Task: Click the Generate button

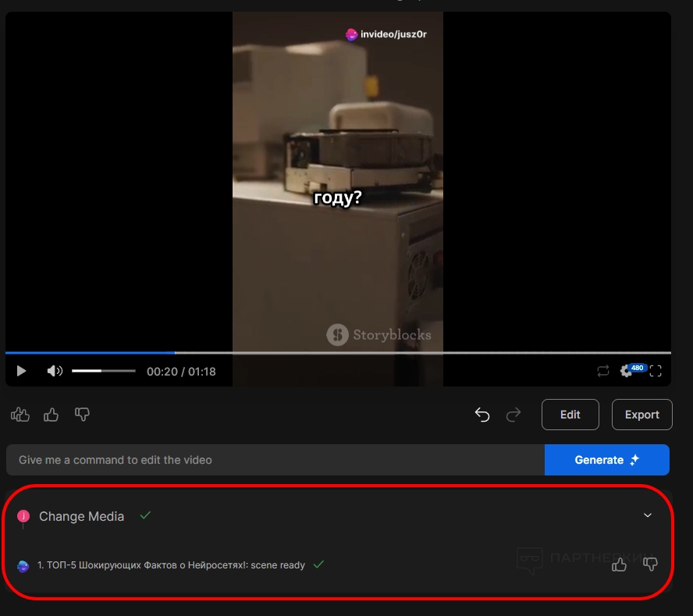Action: point(607,460)
